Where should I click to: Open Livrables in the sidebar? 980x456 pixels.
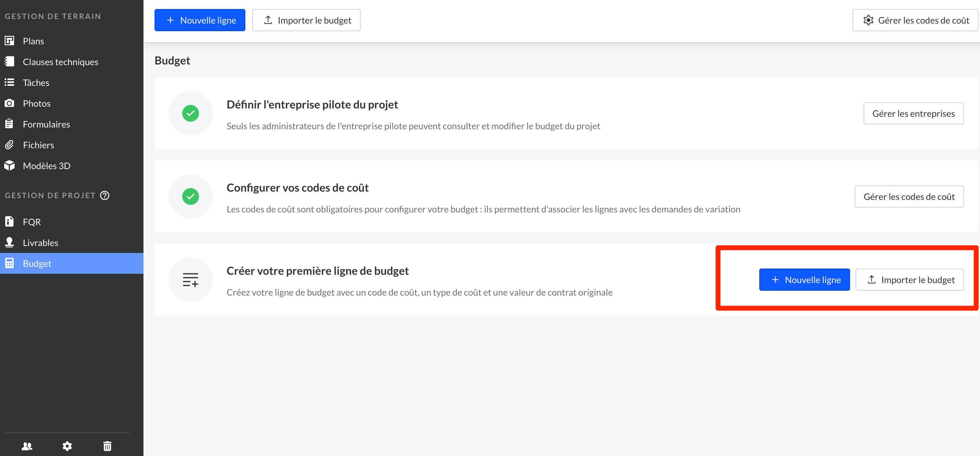pyautogui.click(x=40, y=243)
